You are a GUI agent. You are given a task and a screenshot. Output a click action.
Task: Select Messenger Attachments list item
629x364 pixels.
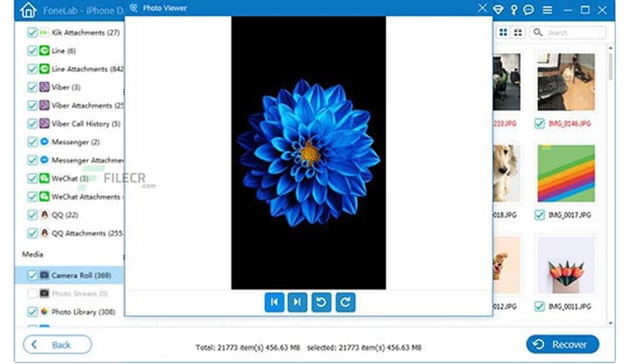coord(87,160)
